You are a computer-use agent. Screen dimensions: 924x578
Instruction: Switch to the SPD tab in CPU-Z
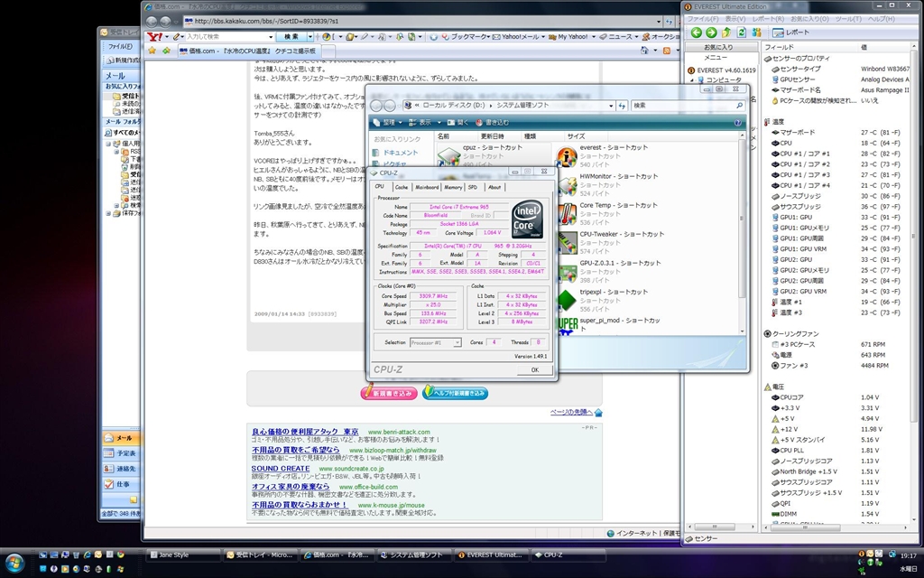click(x=473, y=187)
